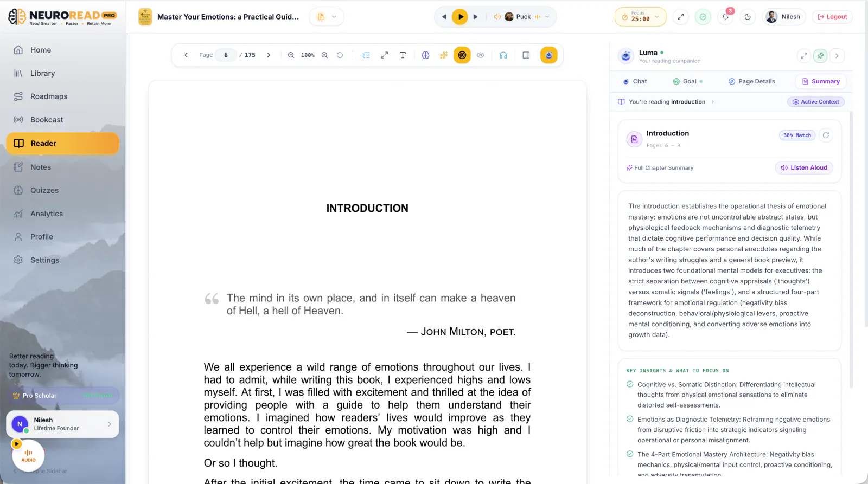The width and height of the screenshot is (868, 484).
Task: Click the page number input field
Action: (x=226, y=55)
